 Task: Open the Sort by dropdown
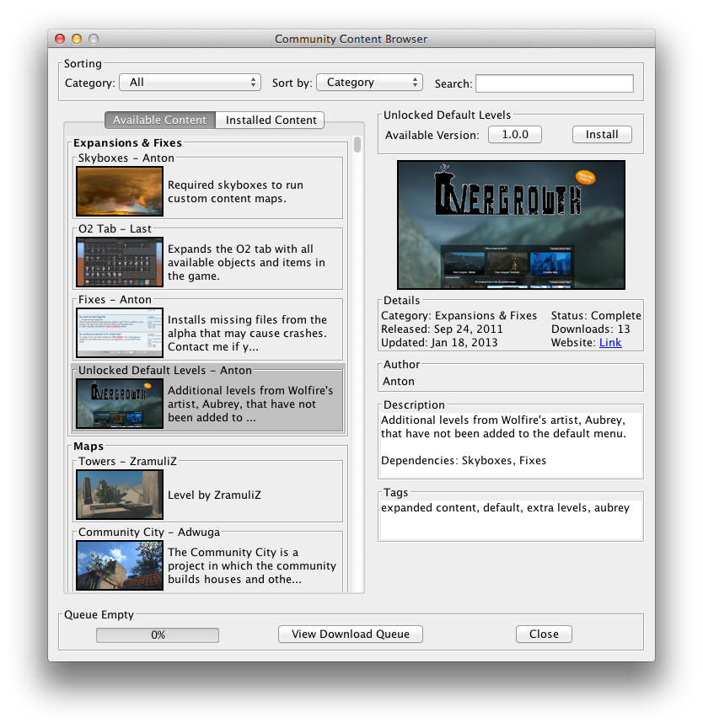point(369,83)
